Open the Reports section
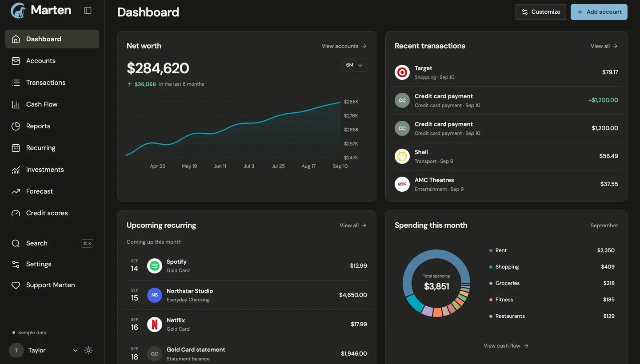Viewport: 640px width, 364px height. 52,126
